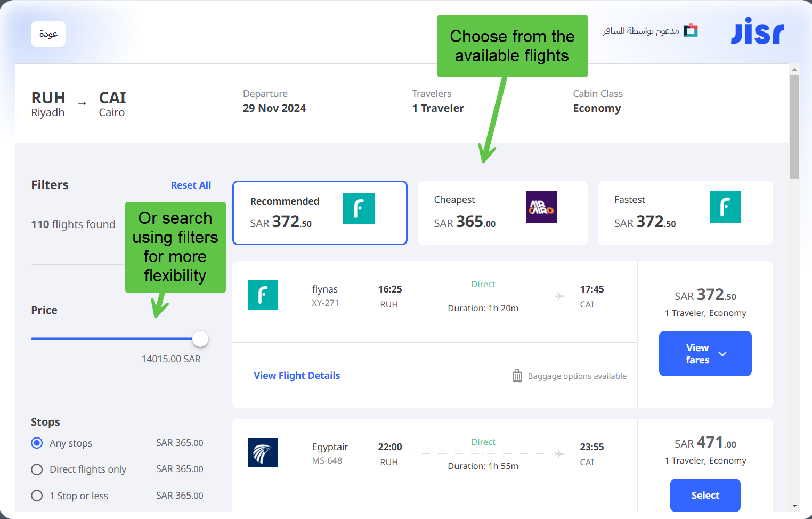Click the baggage options luggage icon
812x519 pixels.
click(517, 376)
